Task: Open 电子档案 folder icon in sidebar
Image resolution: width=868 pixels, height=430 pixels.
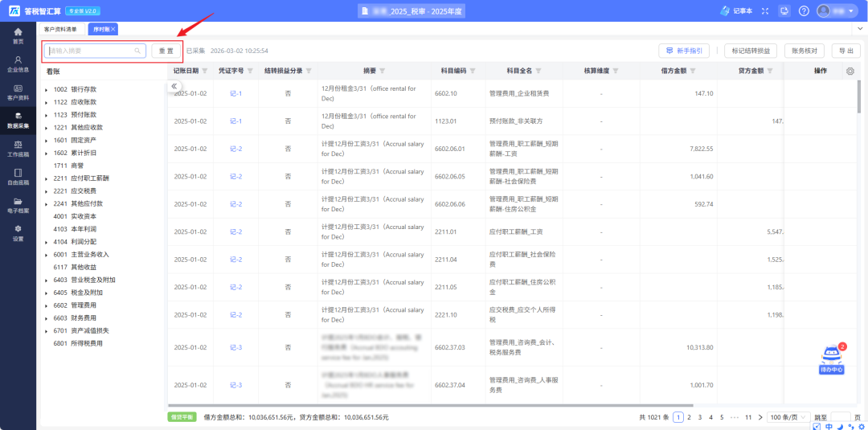Action: [x=18, y=205]
